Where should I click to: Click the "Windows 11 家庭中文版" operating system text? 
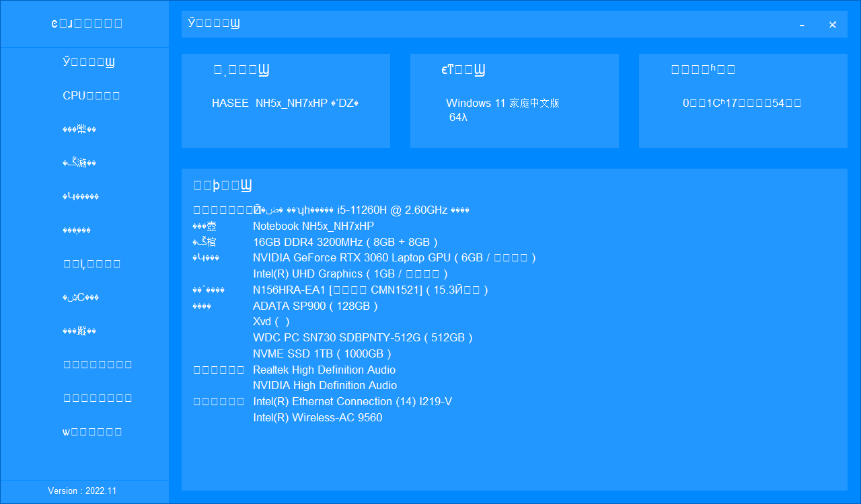pos(502,103)
